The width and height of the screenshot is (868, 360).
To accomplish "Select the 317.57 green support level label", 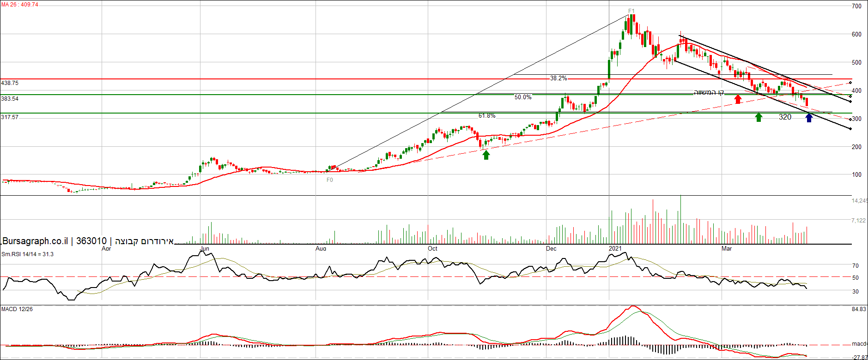I will point(10,117).
